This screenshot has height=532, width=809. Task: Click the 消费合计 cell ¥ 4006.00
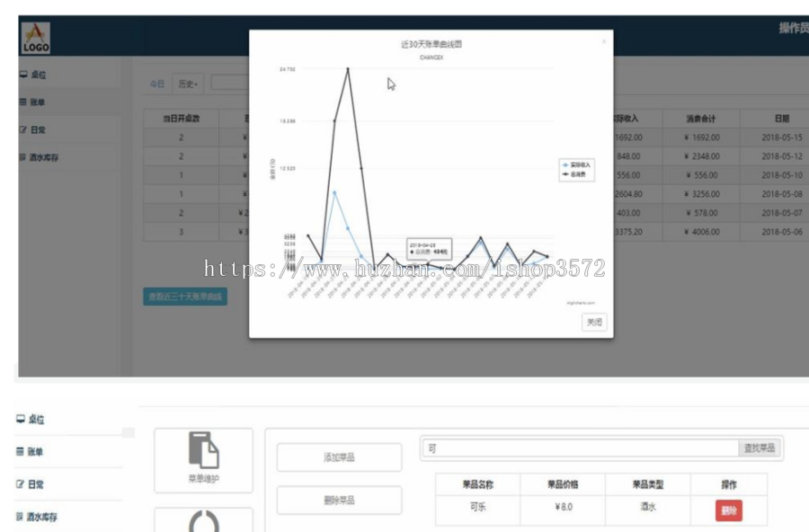click(702, 232)
